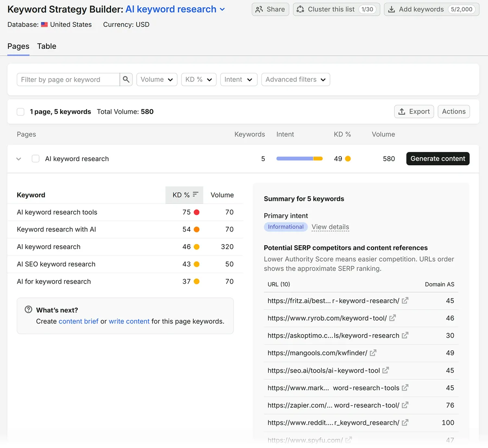The height and width of the screenshot is (448, 488).
Task: Click the Export button
Action: click(x=414, y=111)
